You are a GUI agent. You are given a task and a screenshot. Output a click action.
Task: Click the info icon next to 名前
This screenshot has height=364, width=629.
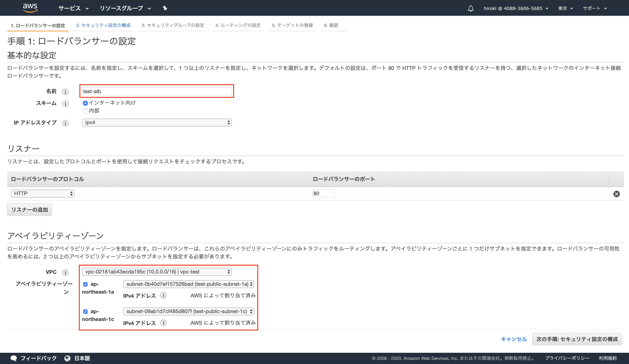(65, 92)
